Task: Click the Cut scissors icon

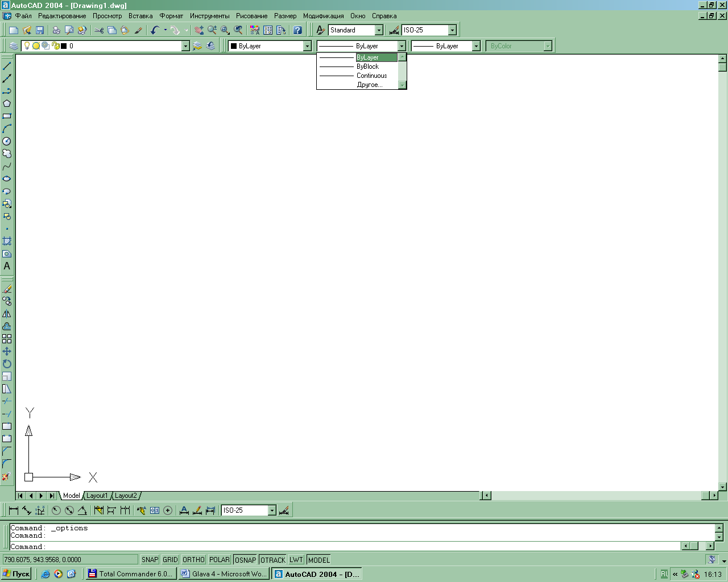Action: point(99,30)
